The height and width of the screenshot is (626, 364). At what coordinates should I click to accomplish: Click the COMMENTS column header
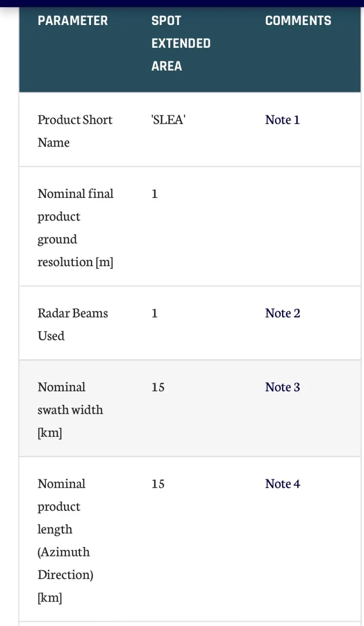[x=298, y=20]
